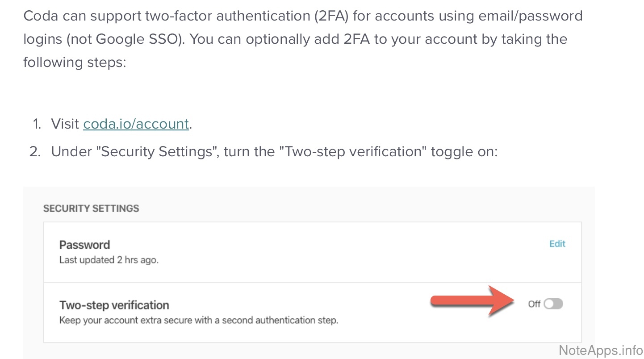The width and height of the screenshot is (644, 359).
Task: Click the "email/password" text in intro
Action: click(526, 16)
